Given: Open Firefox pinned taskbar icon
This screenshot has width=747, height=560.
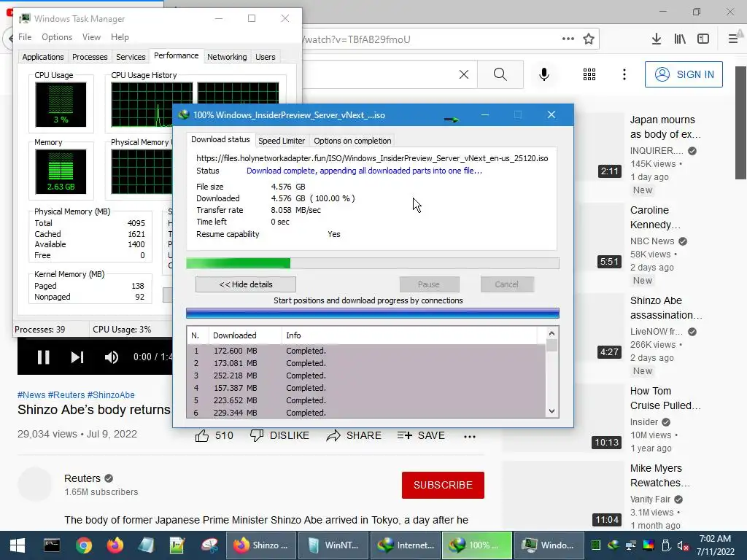Looking at the screenshot, I should [115, 545].
